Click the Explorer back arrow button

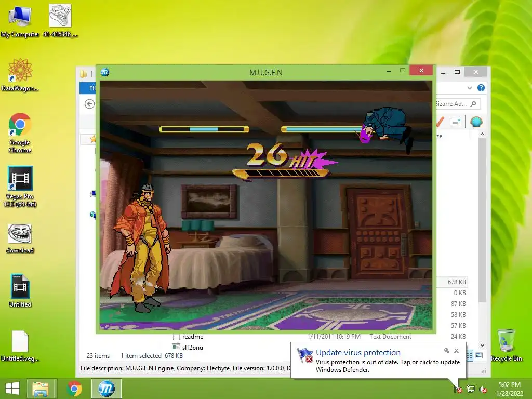[89, 104]
